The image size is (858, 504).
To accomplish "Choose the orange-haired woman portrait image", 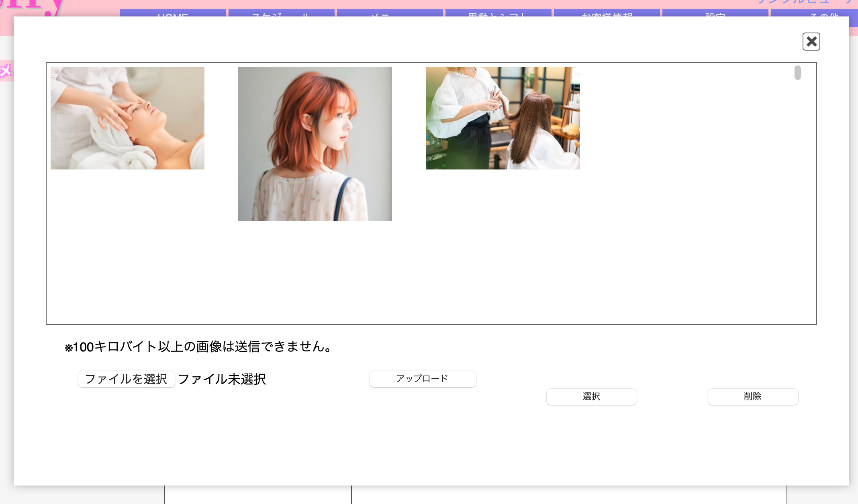I will [x=315, y=144].
